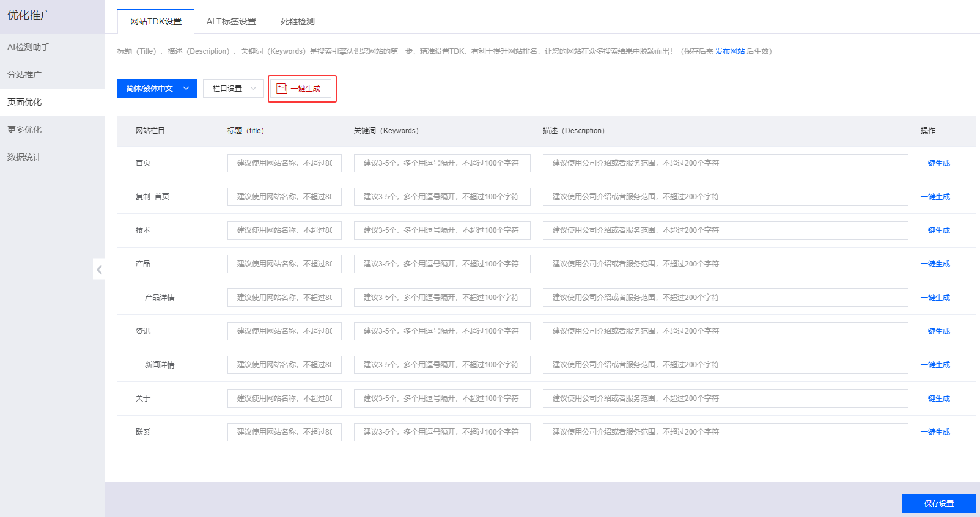The image size is (980, 517).
Task: Focus keywords field for 资讯 row
Action: [x=442, y=331]
